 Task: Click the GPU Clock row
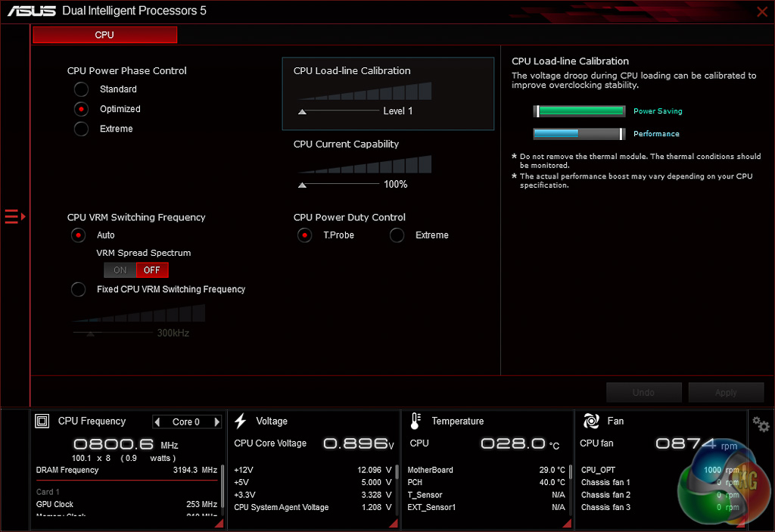coord(126,504)
